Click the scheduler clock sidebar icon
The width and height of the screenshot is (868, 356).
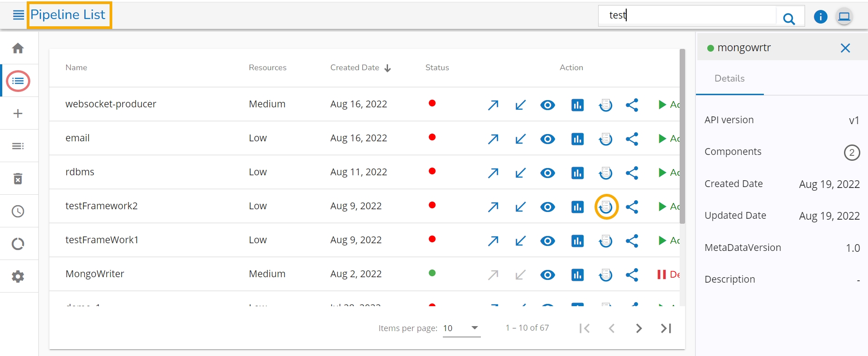tap(18, 211)
